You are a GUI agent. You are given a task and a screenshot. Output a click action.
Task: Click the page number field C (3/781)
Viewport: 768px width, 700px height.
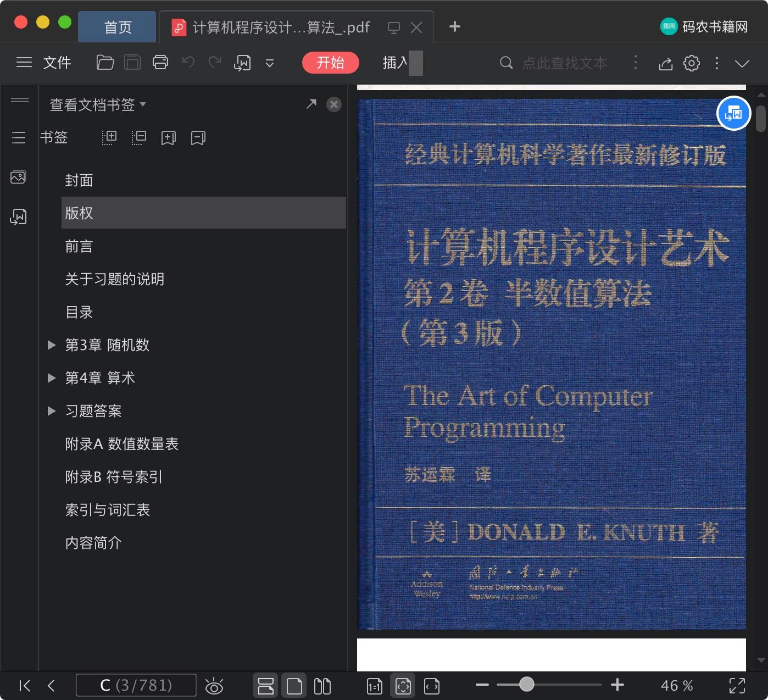pyautogui.click(x=136, y=685)
